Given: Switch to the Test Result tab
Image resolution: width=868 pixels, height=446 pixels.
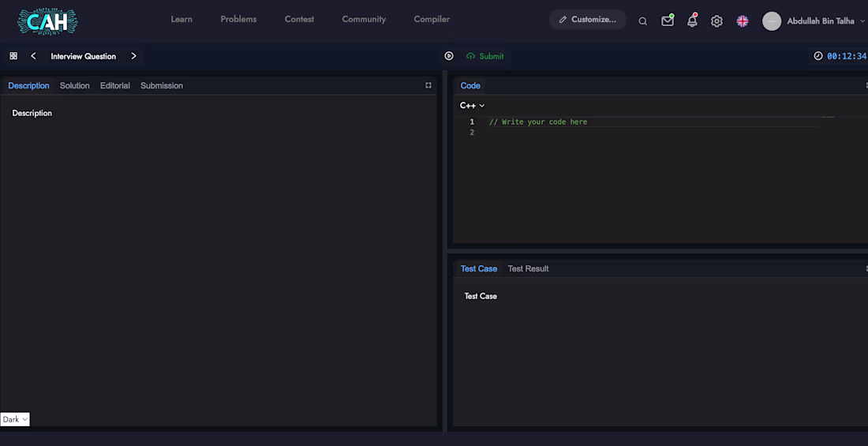Looking at the screenshot, I should tap(528, 268).
